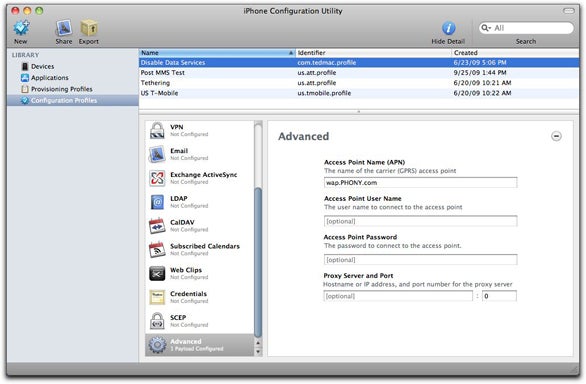Select the Tethering profile row
The height and width of the screenshot is (384, 586).
point(359,83)
